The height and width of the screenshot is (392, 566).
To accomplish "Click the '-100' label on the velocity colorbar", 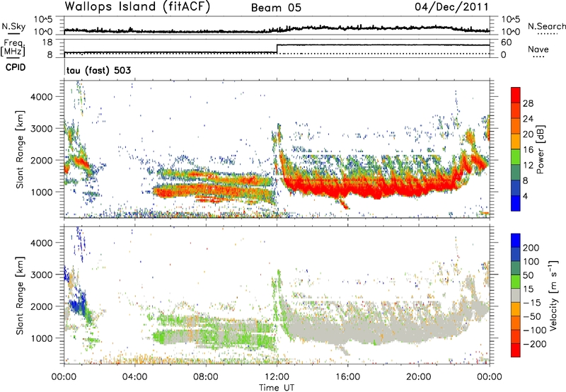I will tap(534, 330).
